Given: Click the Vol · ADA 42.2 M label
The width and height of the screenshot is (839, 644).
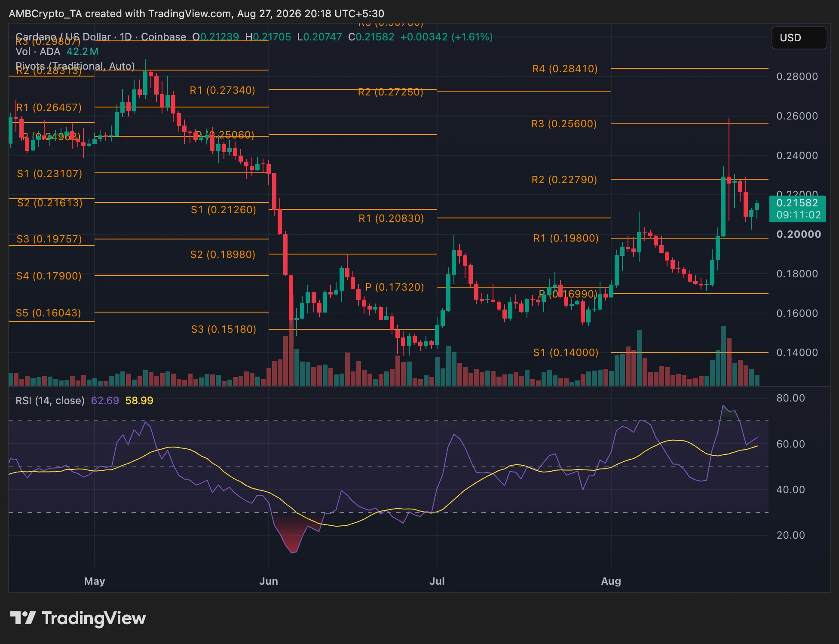Looking at the screenshot, I should point(57,52).
